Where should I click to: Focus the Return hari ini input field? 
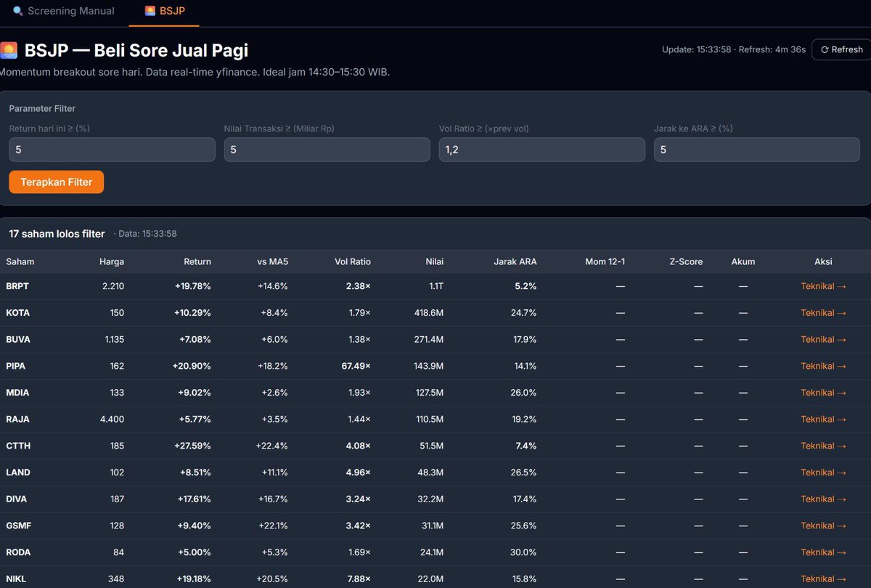point(112,150)
